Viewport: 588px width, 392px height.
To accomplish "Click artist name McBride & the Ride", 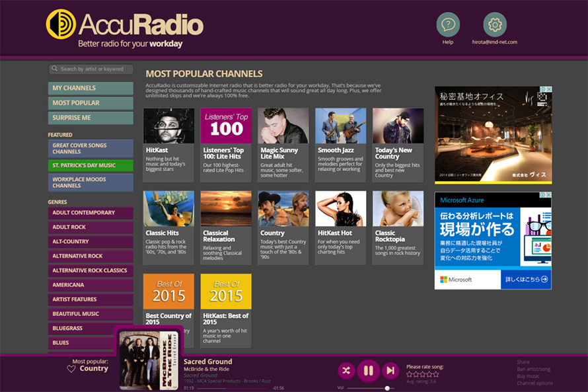I will (x=206, y=369).
